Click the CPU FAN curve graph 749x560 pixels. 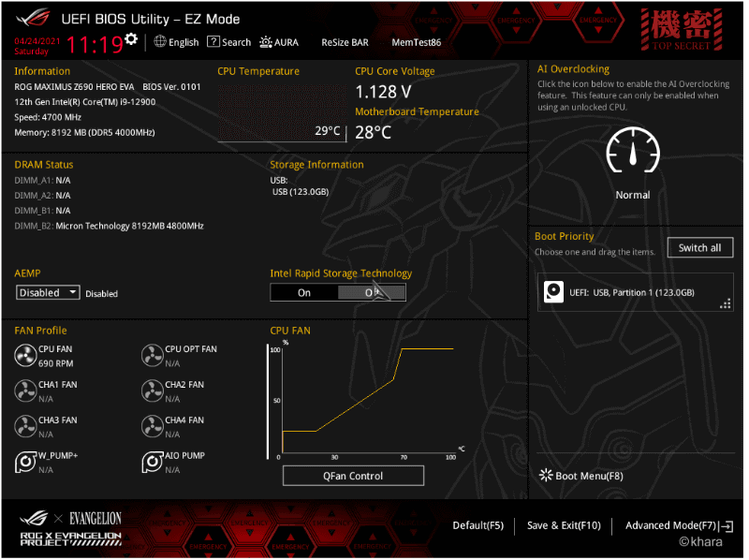pos(367,402)
